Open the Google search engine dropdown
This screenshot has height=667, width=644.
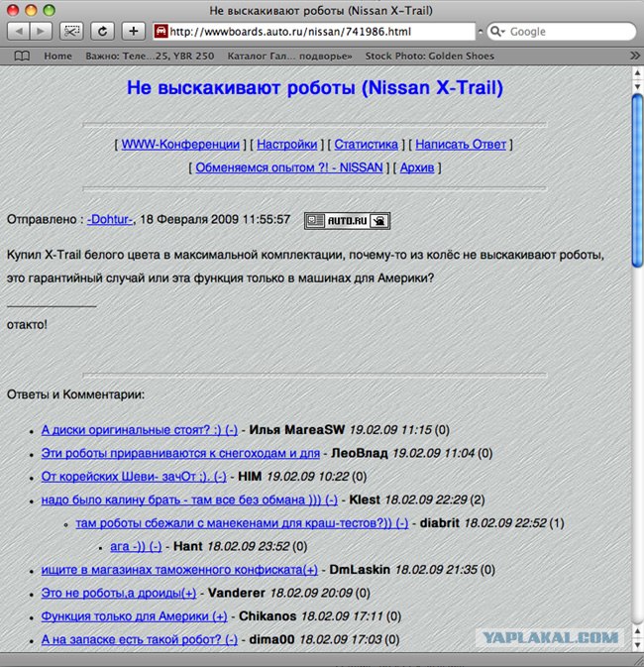(x=497, y=32)
